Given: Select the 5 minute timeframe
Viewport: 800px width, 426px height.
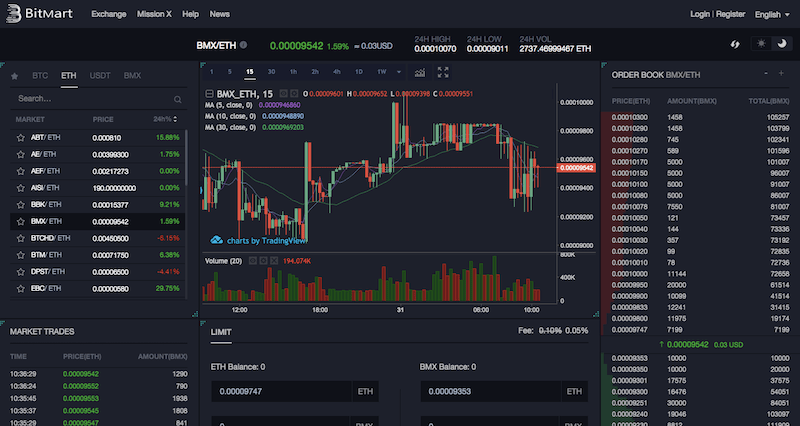Looking at the screenshot, I should [x=230, y=72].
